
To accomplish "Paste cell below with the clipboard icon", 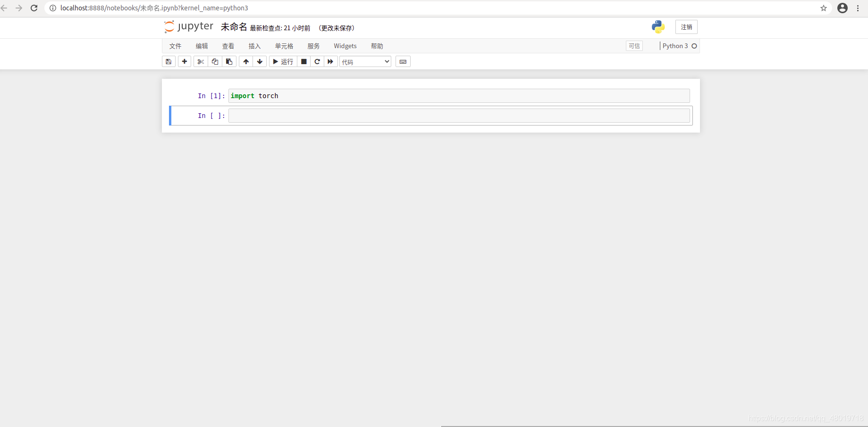I will (229, 61).
